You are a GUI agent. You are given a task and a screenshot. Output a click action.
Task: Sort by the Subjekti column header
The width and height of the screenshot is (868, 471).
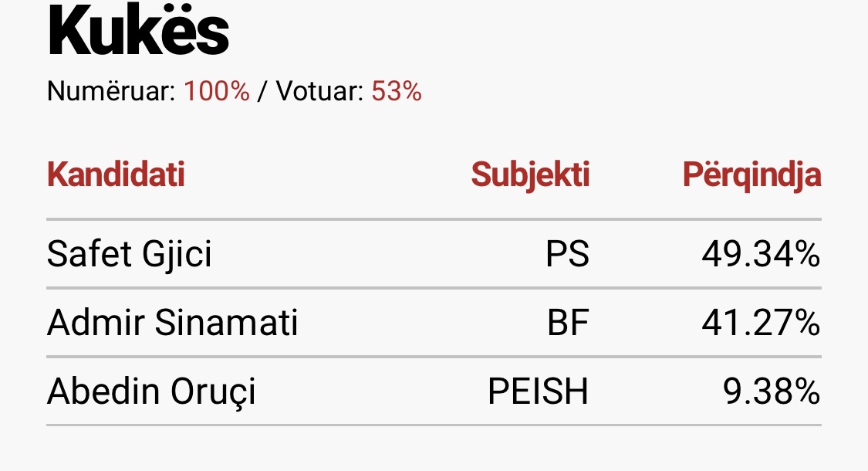[530, 175]
